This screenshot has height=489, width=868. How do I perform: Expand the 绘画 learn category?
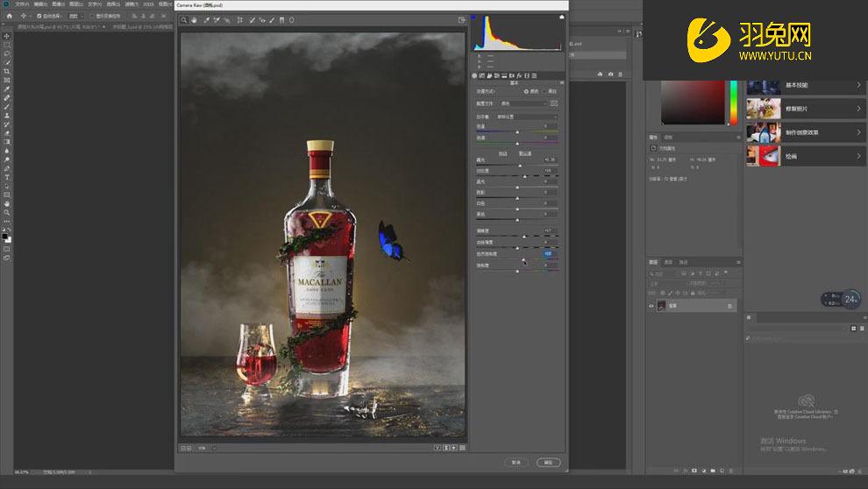(x=806, y=157)
